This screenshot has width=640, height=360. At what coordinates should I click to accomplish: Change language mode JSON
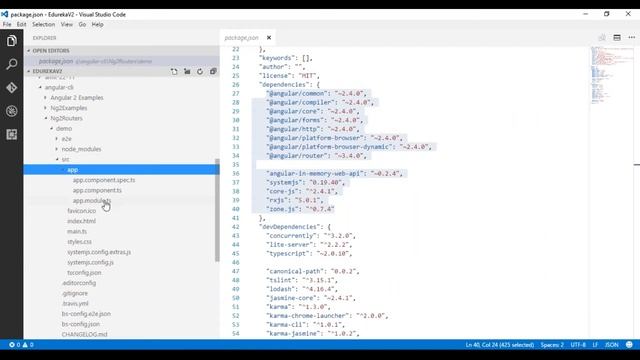611,345
